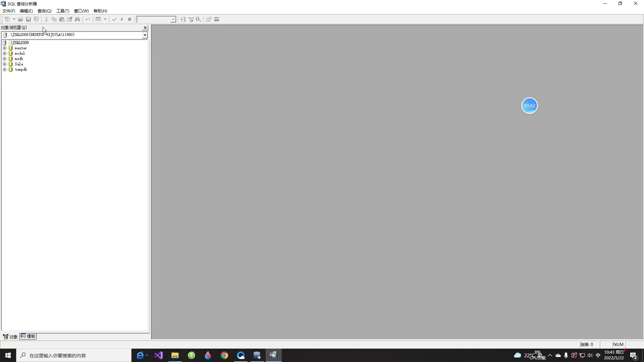Select the model database label
Screen dimensions: 644x362
tap(20, 53)
